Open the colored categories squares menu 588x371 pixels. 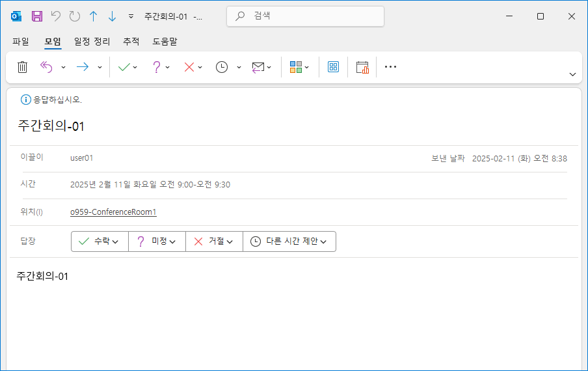pos(299,67)
